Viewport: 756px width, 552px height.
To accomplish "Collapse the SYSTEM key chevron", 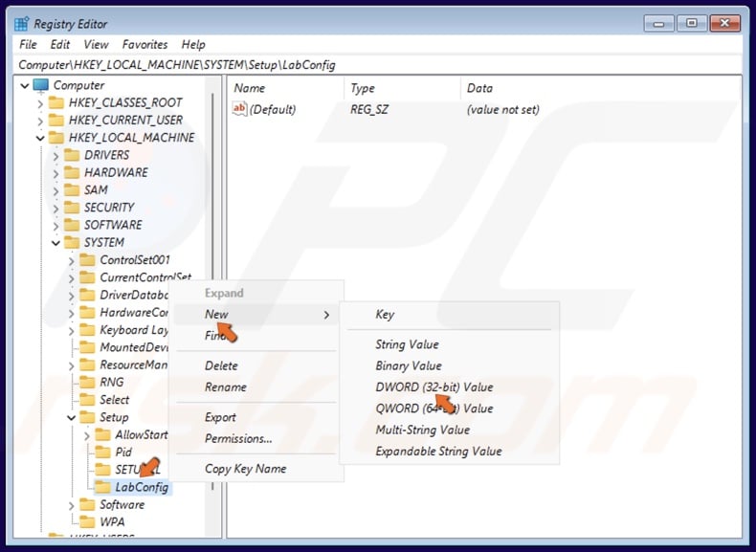I will click(56, 243).
